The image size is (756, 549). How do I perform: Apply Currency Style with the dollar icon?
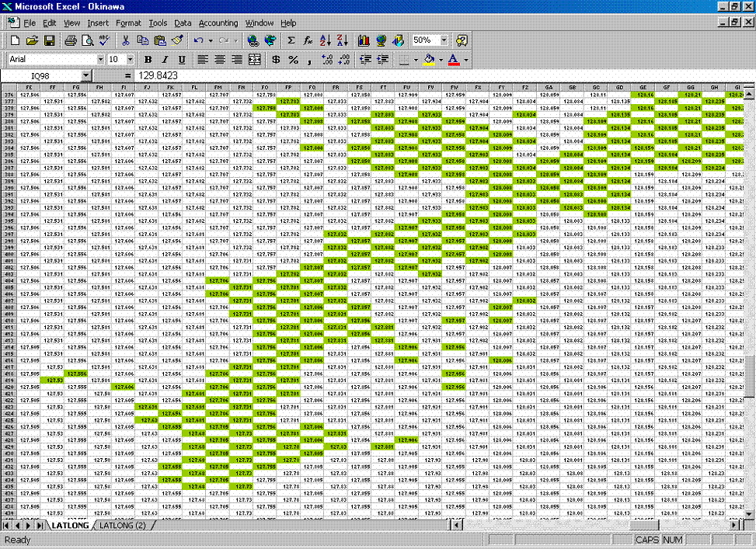click(276, 59)
